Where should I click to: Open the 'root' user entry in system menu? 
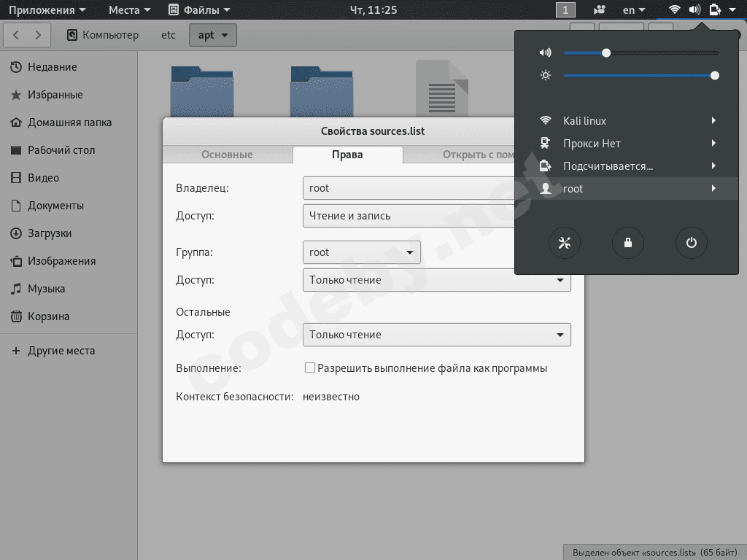627,189
